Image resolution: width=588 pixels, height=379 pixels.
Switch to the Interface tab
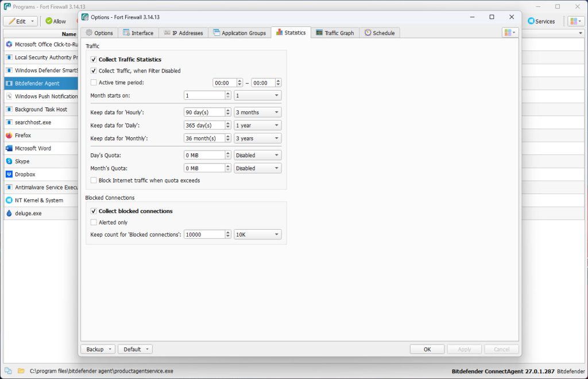pos(138,33)
